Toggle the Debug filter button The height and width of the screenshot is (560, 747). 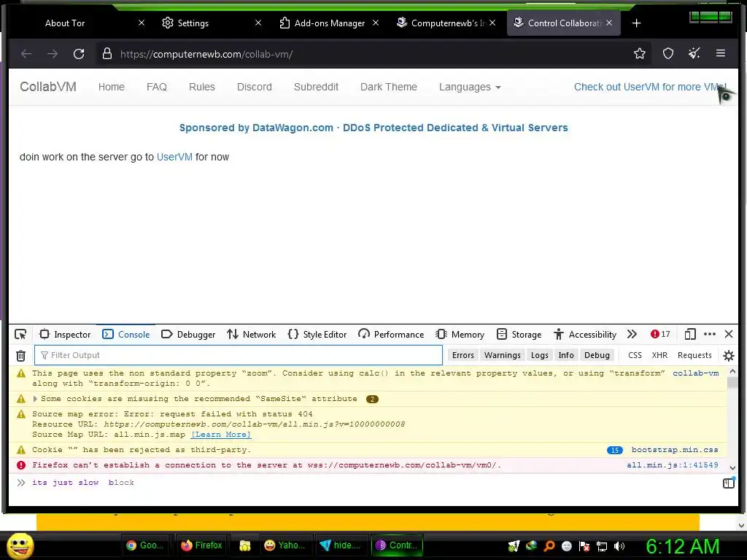tap(597, 355)
